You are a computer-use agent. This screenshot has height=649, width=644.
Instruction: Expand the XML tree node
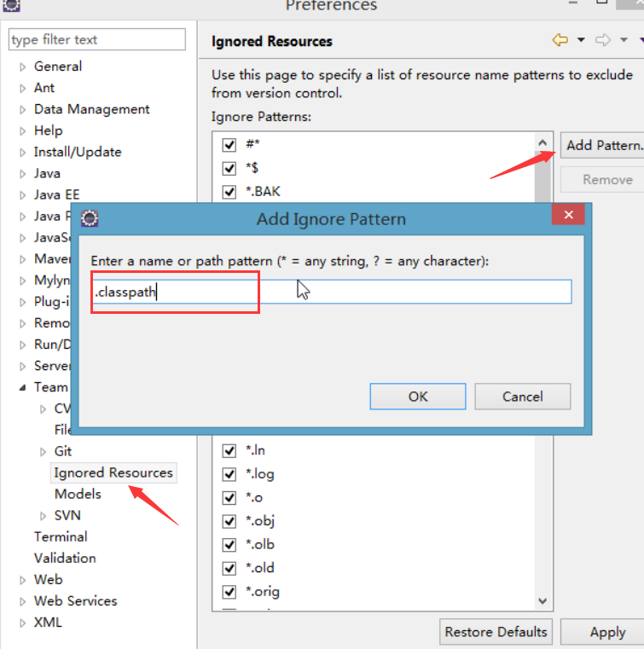click(x=22, y=623)
